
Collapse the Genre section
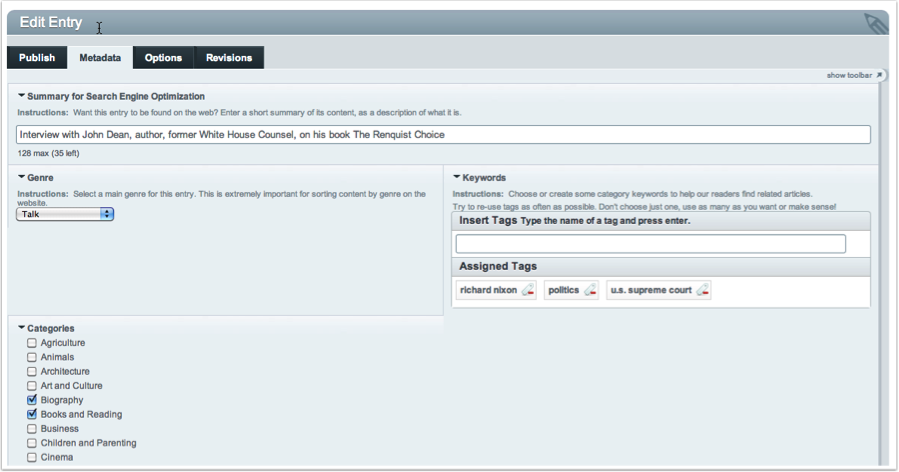(21, 177)
